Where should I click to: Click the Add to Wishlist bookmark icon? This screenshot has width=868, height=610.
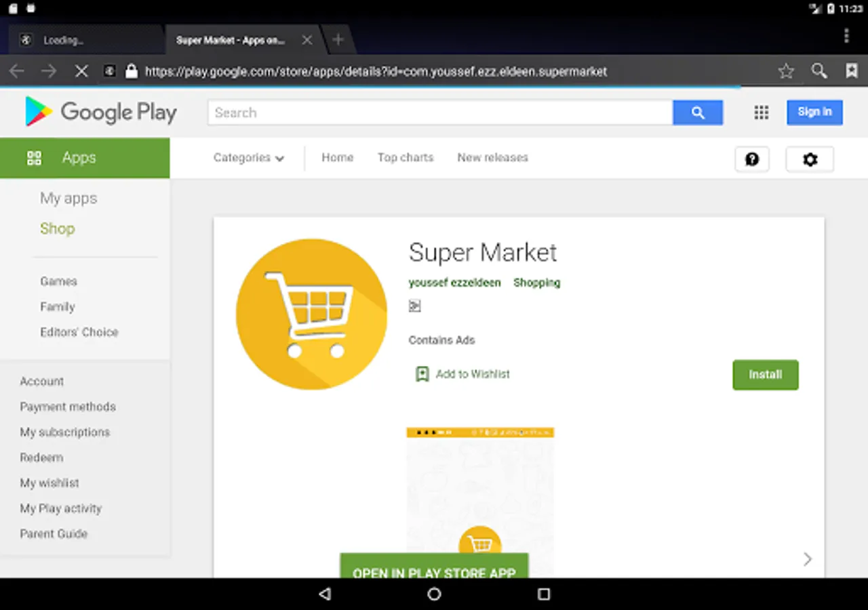pos(422,374)
